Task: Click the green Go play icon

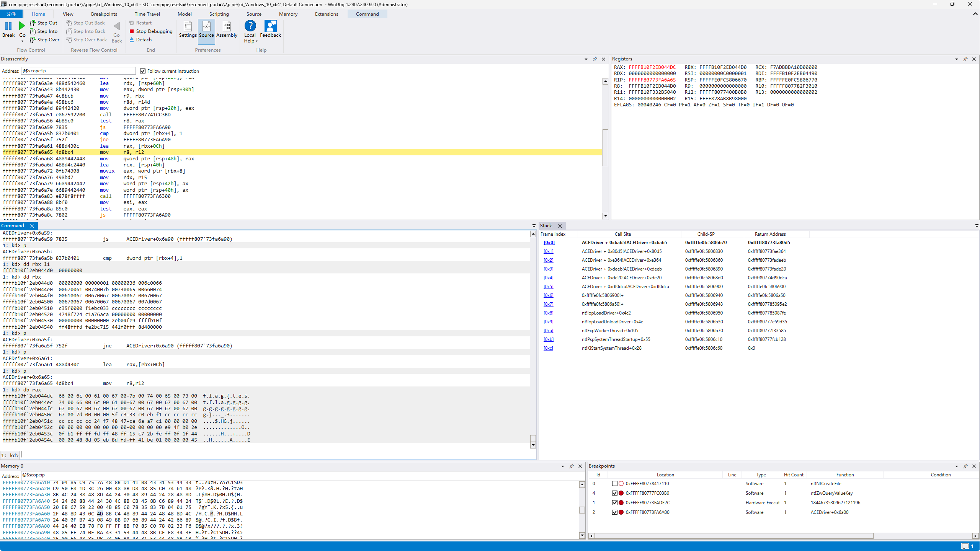Action: (x=22, y=26)
